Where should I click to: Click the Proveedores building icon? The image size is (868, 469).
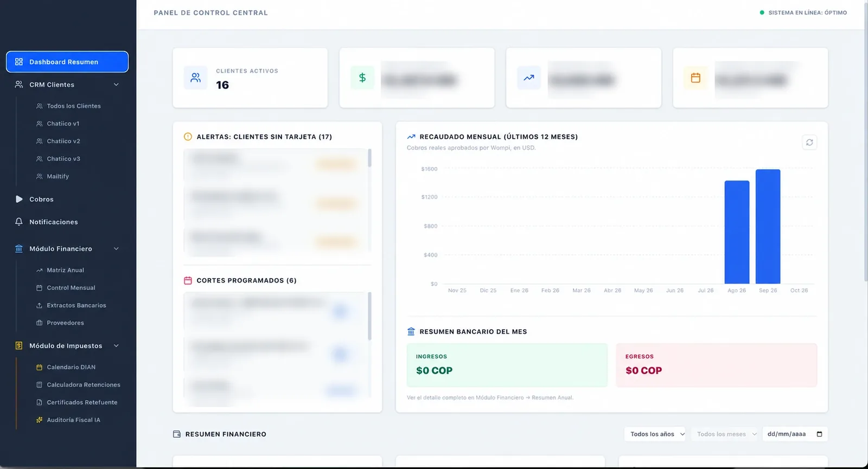39,323
